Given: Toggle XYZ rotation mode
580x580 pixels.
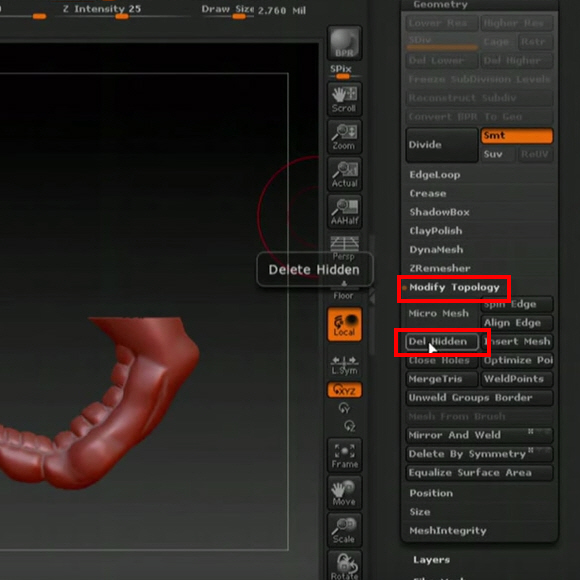Looking at the screenshot, I should click(344, 390).
